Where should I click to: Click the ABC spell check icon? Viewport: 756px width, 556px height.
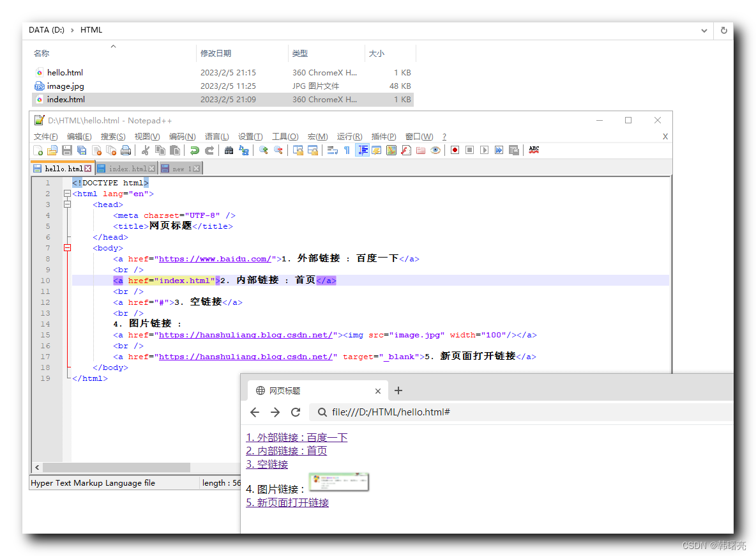tap(534, 150)
